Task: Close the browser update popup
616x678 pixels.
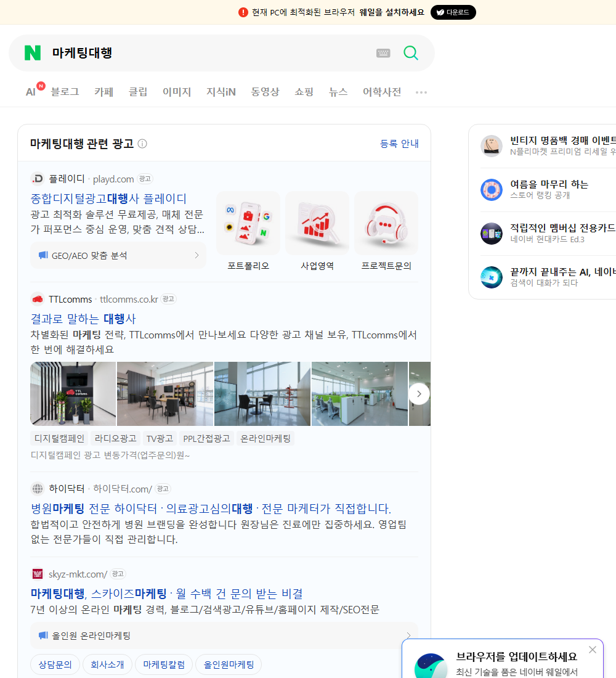Action: click(x=593, y=650)
